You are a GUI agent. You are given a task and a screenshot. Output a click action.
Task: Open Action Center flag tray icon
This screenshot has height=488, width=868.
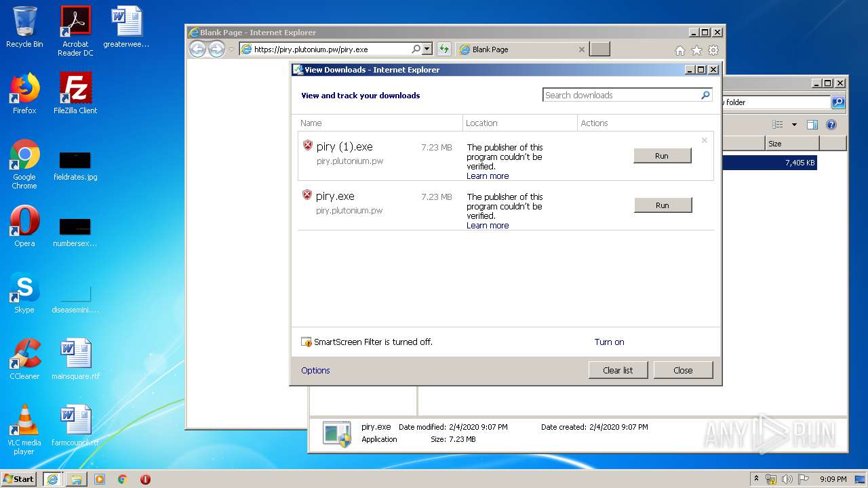(803, 479)
